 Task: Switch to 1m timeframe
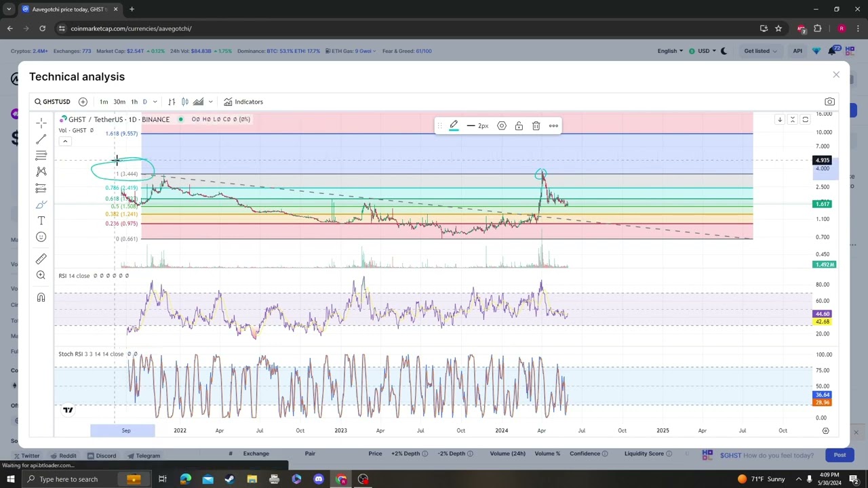click(104, 102)
